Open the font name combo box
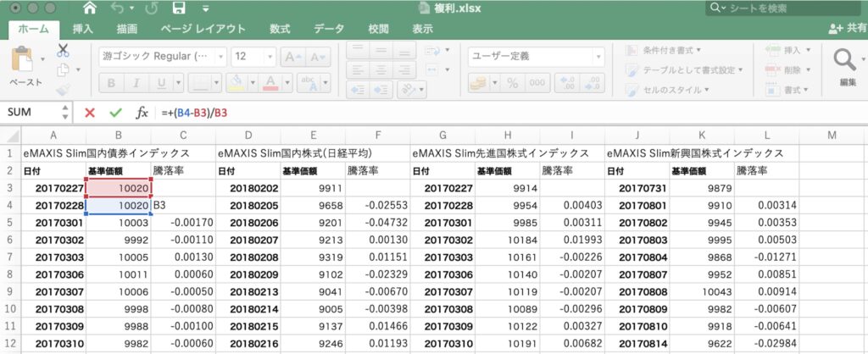The image size is (868, 354). tap(163, 57)
